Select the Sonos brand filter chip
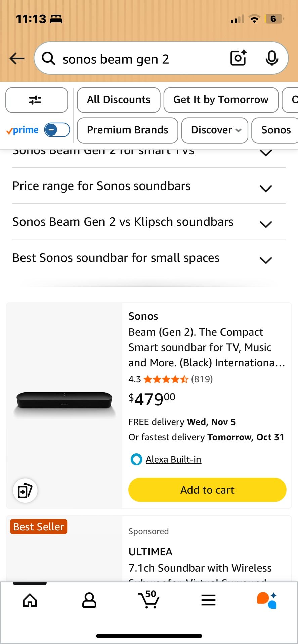 coord(275,130)
